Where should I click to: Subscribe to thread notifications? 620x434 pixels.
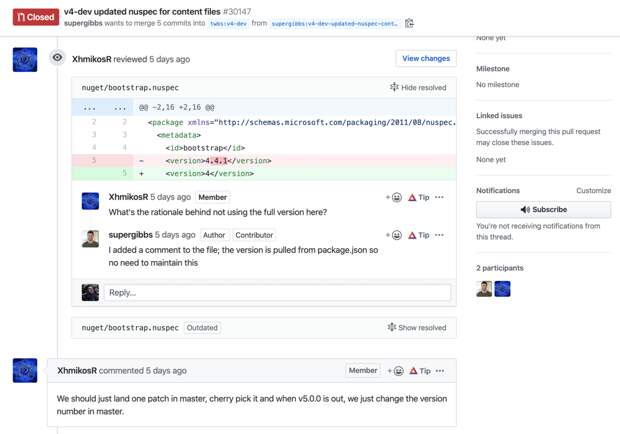[x=543, y=209]
